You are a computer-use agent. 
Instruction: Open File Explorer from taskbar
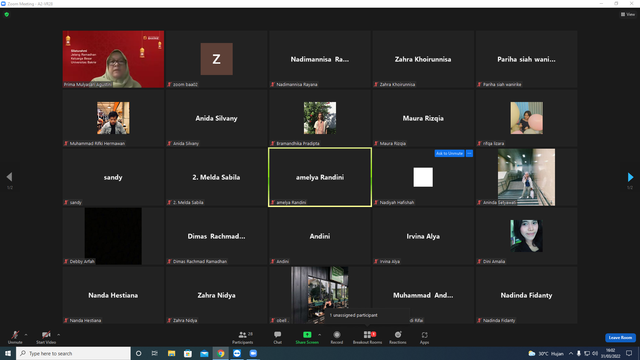click(x=171, y=353)
